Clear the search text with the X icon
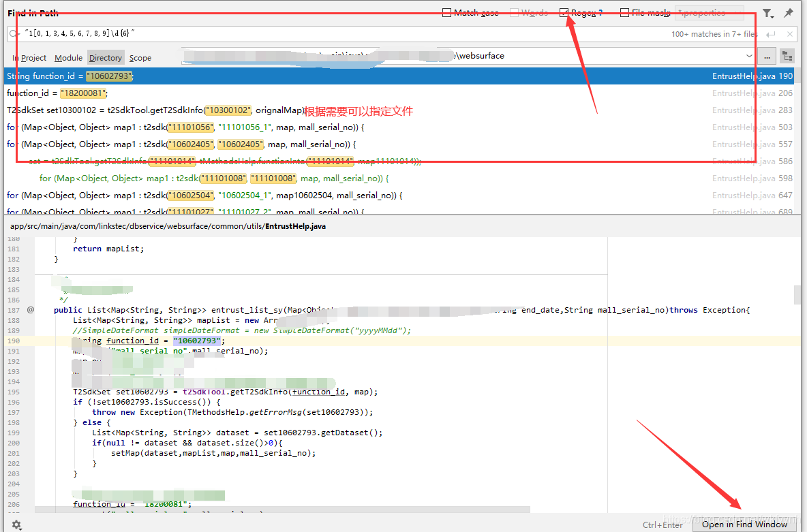 (790, 34)
